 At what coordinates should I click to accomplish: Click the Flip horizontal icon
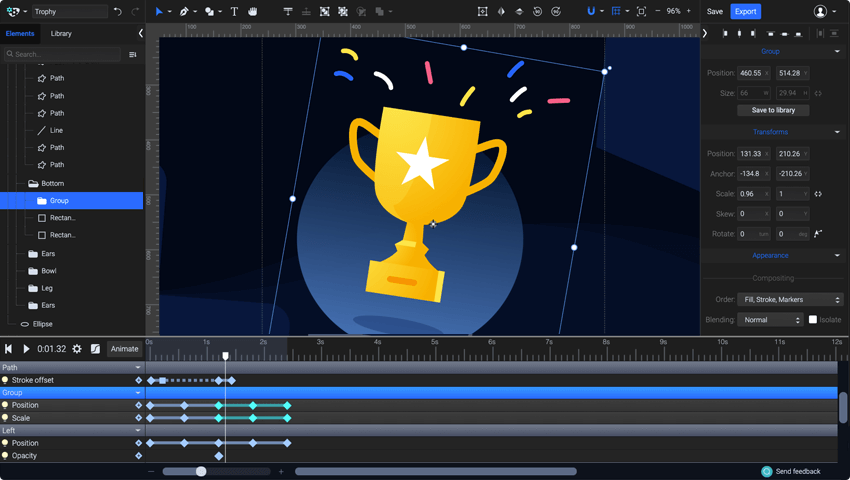click(x=501, y=11)
